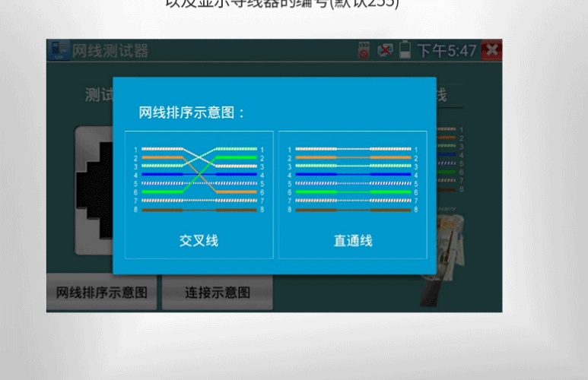This screenshot has height=380, width=588.
Task: Click the wire color legend on right
Action: tap(452, 158)
